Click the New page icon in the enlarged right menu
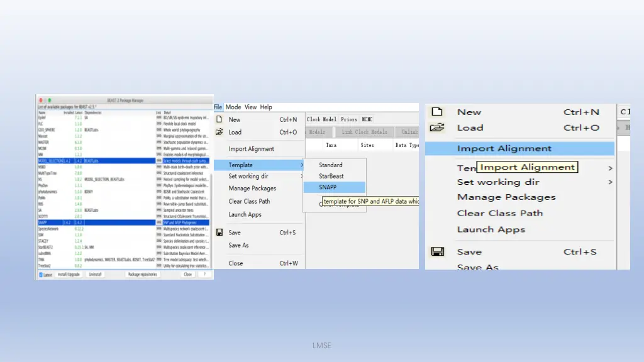Screen dimensions: 644x362 pyautogui.click(x=437, y=112)
